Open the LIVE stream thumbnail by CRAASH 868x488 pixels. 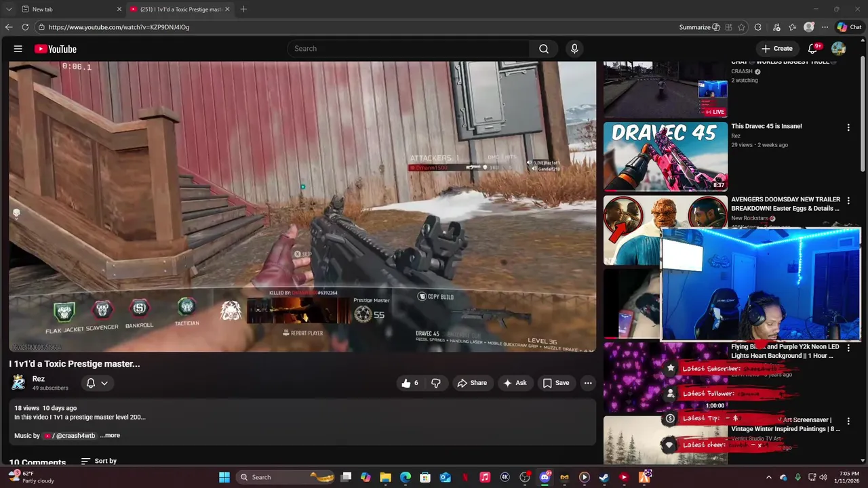tap(665, 89)
